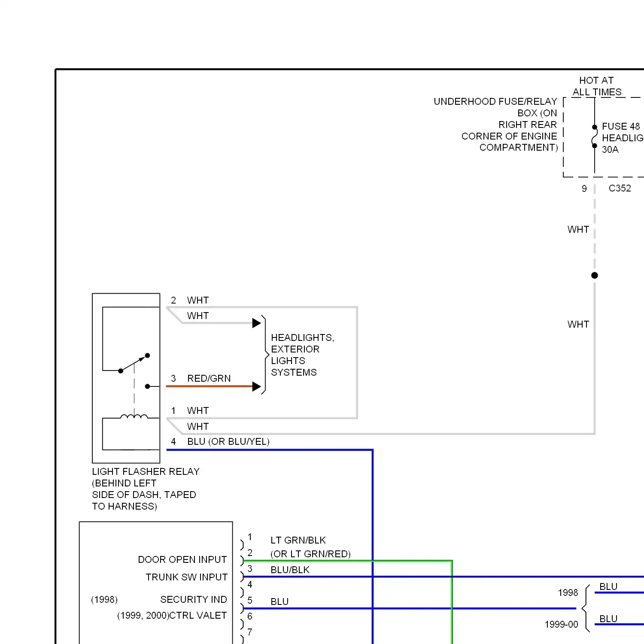Image resolution: width=644 pixels, height=644 pixels.
Task: Select the 'RED/GRN' wire label
Action: (x=209, y=378)
